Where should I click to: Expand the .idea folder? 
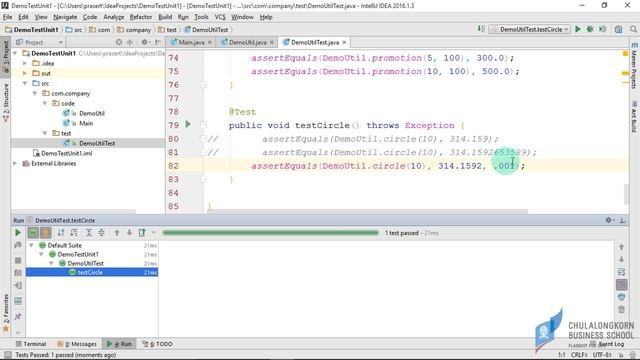(25, 63)
